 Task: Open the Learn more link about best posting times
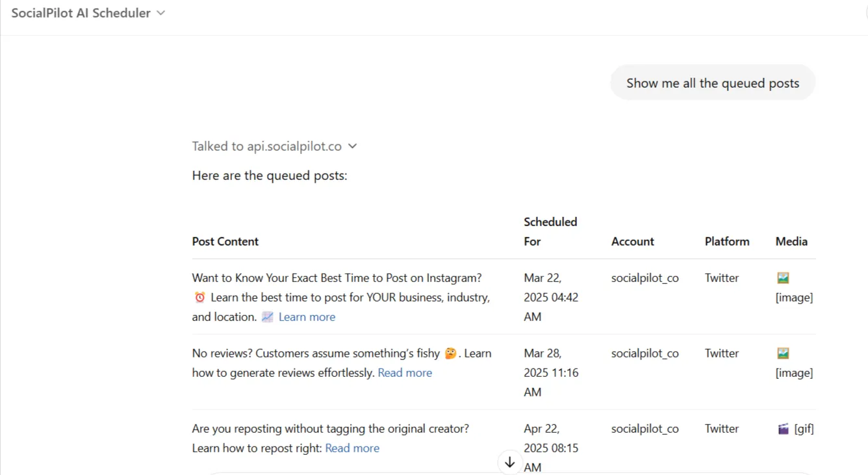(307, 316)
